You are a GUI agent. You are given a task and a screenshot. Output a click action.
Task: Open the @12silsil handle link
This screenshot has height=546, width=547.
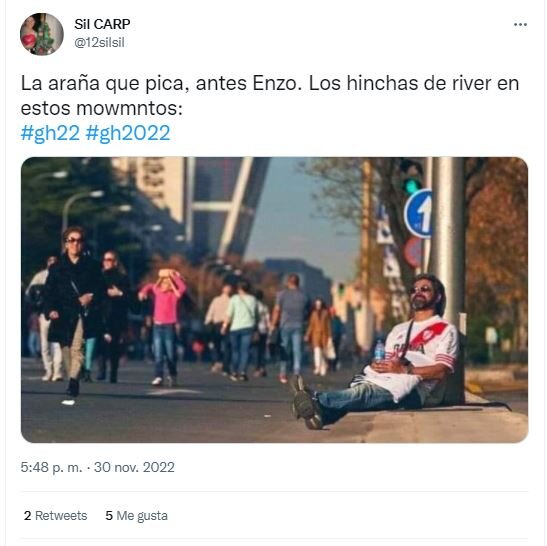[x=99, y=43]
